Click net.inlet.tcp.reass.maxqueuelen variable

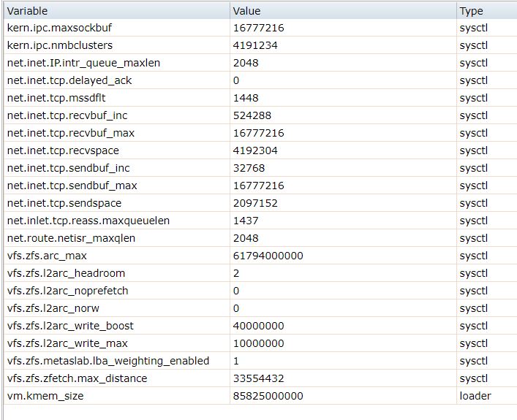(x=88, y=221)
